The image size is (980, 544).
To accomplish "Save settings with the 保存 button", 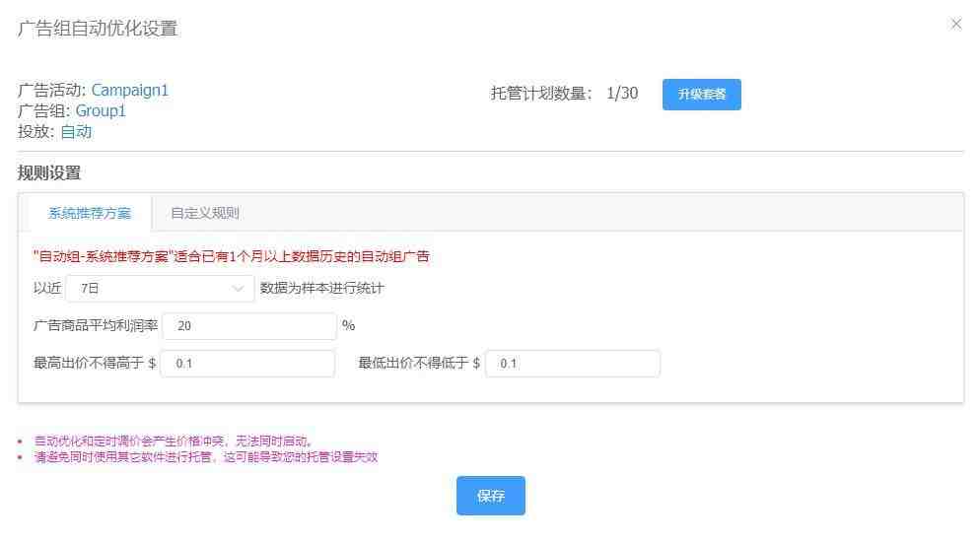I will pyautogui.click(x=490, y=496).
